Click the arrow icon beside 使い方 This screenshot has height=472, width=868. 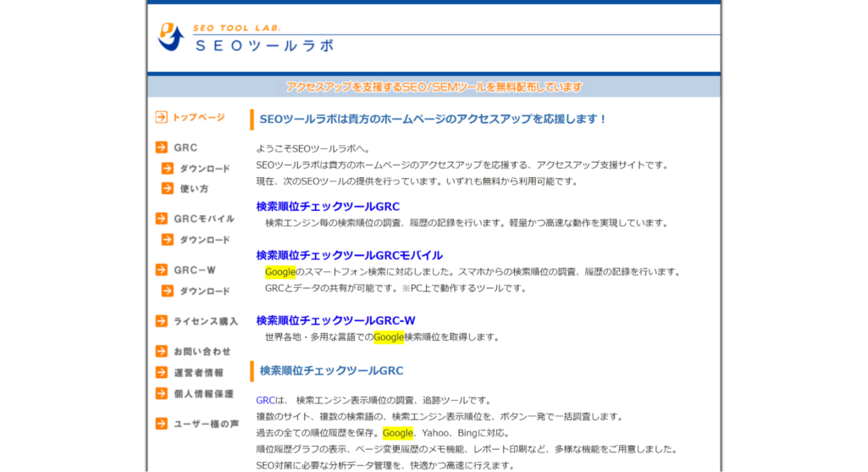tap(168, 188)
